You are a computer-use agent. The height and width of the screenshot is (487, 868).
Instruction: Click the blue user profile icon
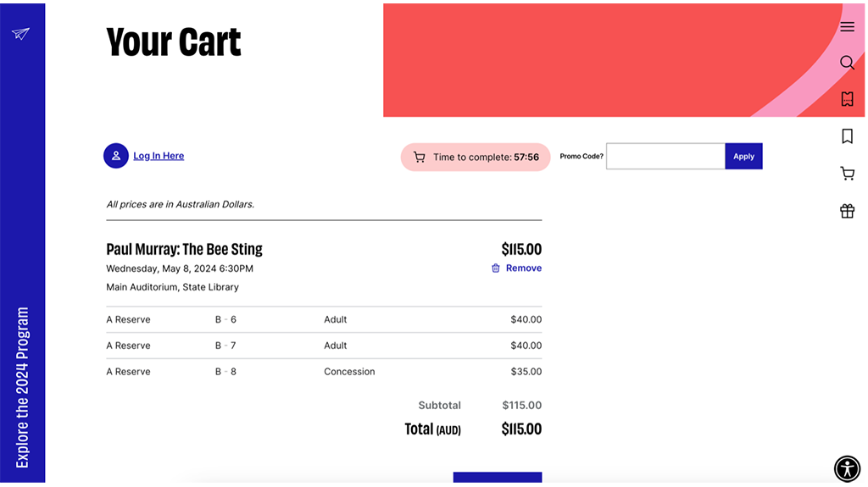click(x=116, y=156)
